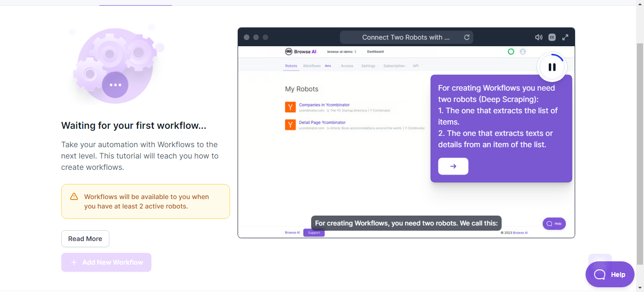The image size is (644, 292).
Task: Click the Y icon beside Companies in Ycombinator
Action: (290, 107)
